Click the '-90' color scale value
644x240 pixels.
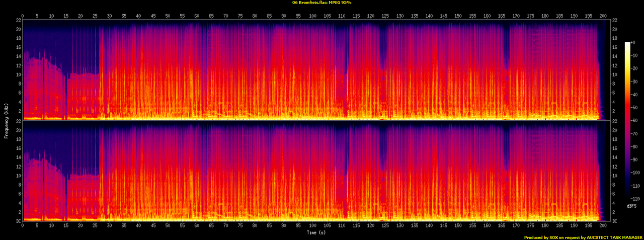[x=635, y=159]
